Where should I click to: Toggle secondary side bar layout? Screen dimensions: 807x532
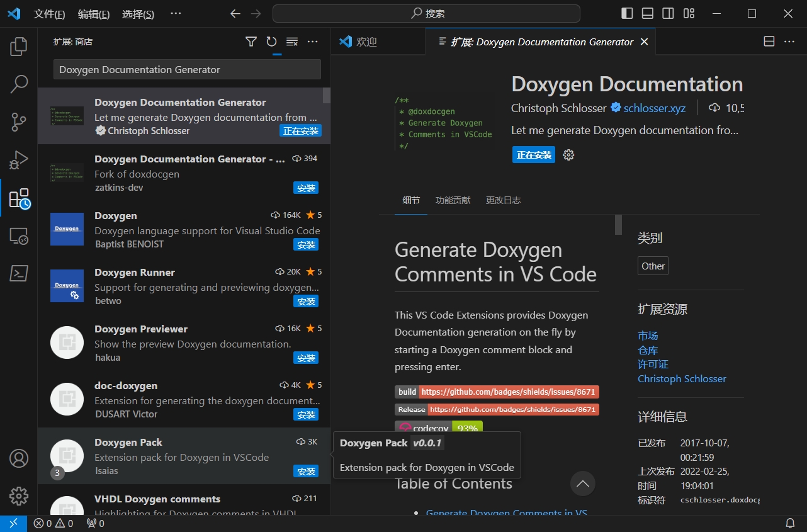(x=668, y=13)
